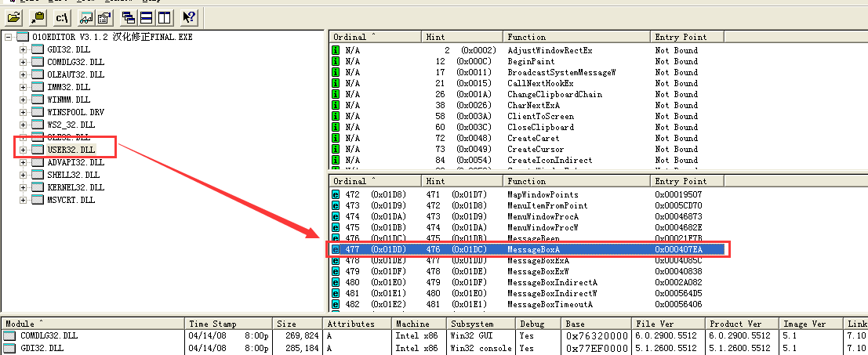Image resolution: width=868 pixels, height=355 pixels.
Task: Click the module icon next to KERNEL32.DLL in tree
Action: point(38,187)
